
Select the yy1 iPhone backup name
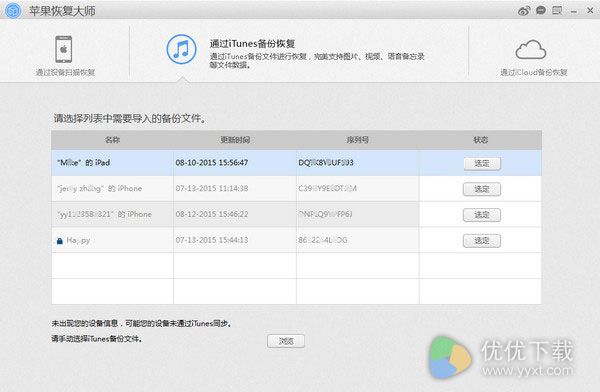[104, 214]
